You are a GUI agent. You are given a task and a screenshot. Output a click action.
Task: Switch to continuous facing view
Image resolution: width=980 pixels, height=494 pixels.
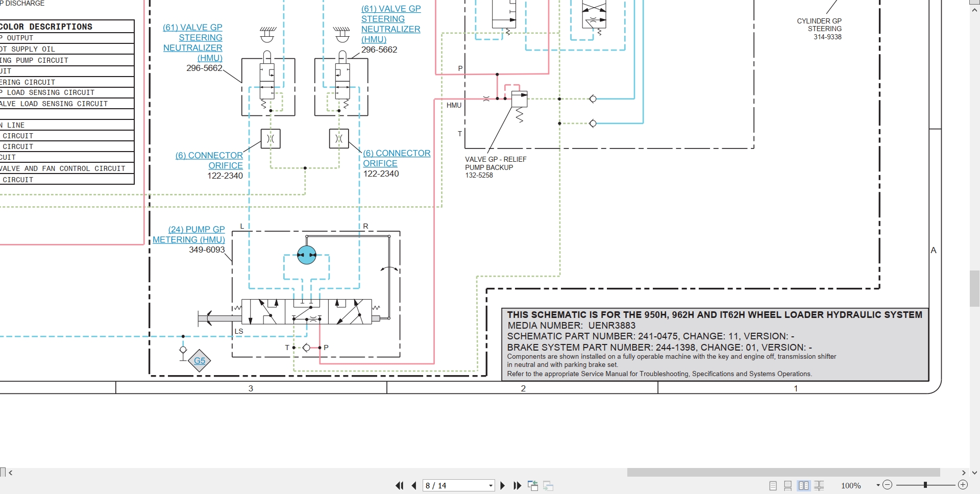tap(819, 486)
